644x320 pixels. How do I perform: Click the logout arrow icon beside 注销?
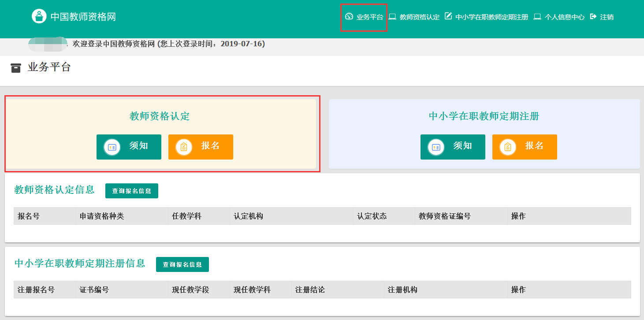click(x=593, y=16)
